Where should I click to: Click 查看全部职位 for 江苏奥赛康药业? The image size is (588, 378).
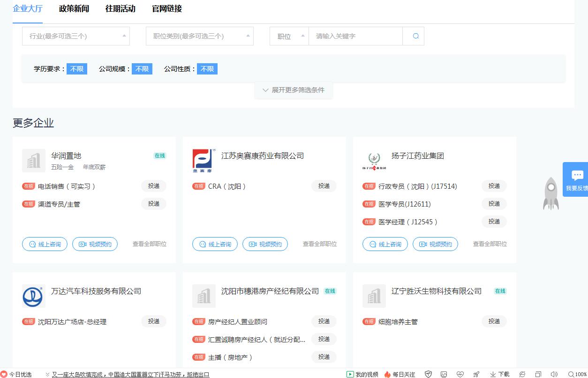click(x=320, y=244)
